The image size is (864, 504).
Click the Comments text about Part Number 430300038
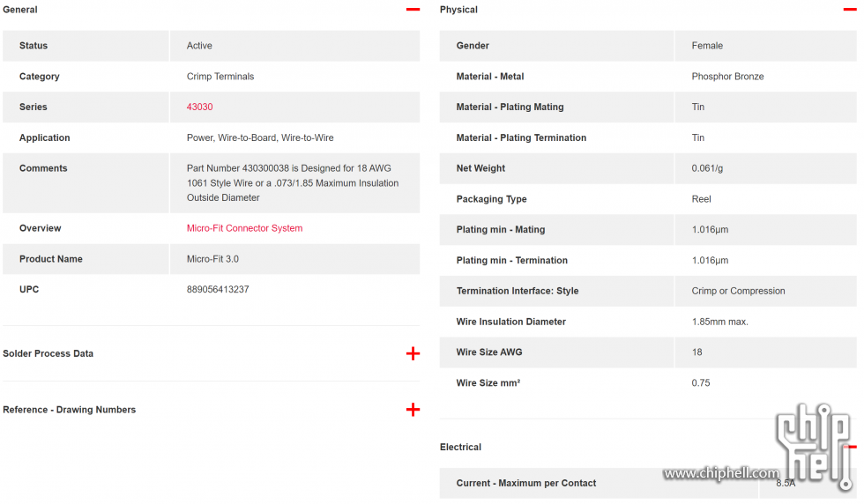coord(293,183)
